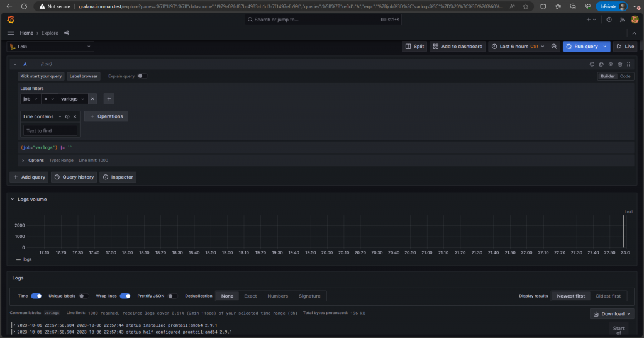Add a new label filter with the plus button
The image size is (644, 338).
109,99
